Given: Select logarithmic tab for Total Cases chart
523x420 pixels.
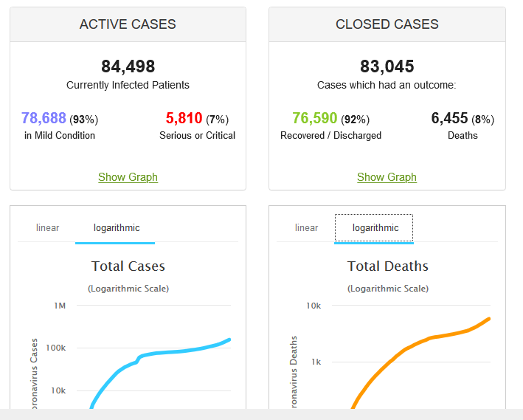Looking at the screenshot, I should coord(117,228).
